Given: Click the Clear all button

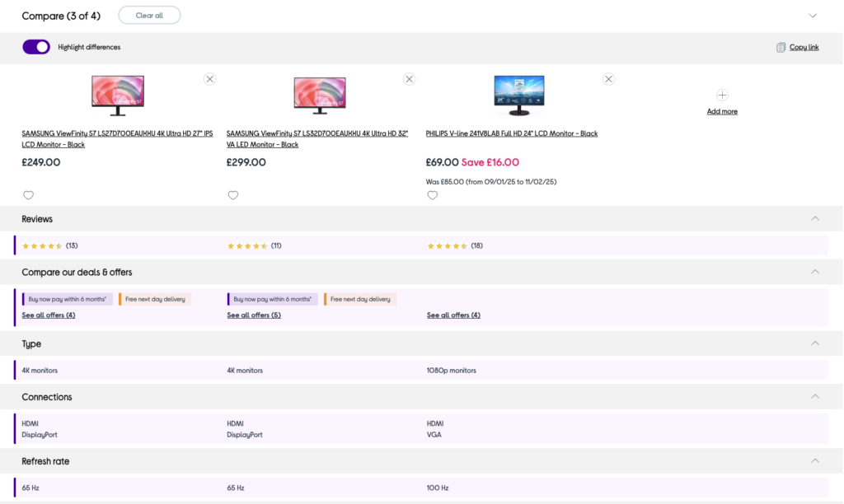Looking at the screenshot, I should pos(149,16).
